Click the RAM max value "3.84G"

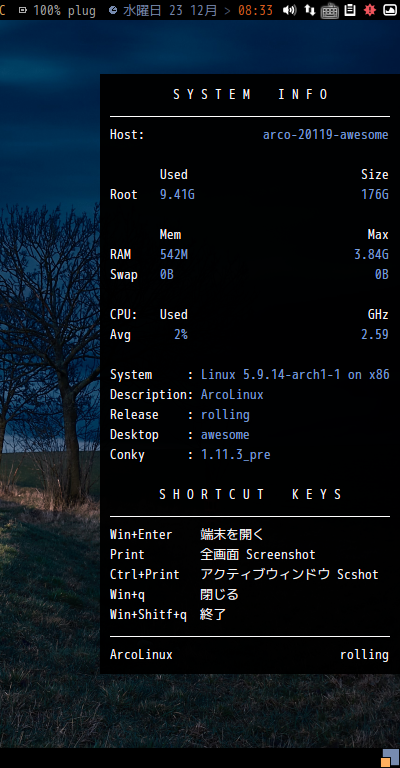(x=372, y=255)
